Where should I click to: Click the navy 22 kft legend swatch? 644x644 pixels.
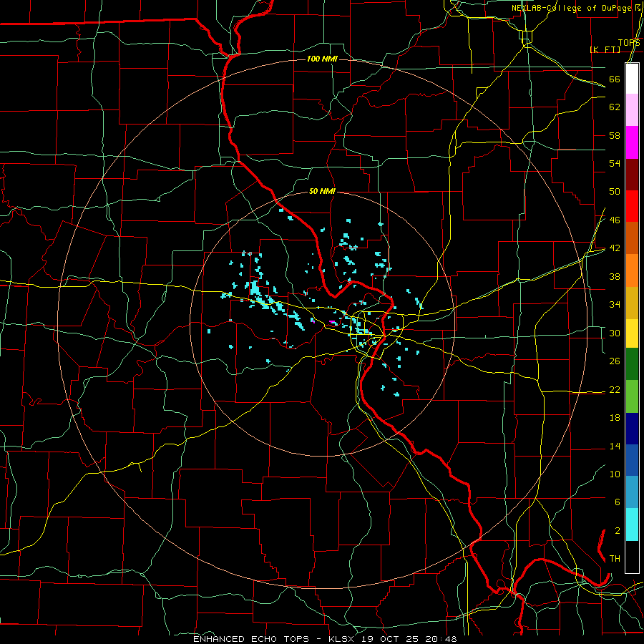[x=632, y=429]
